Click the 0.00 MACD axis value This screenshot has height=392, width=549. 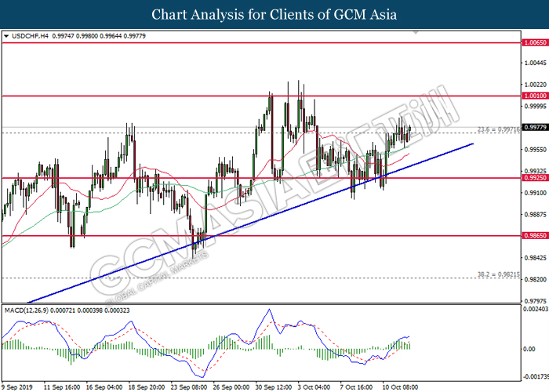(529, 347)
